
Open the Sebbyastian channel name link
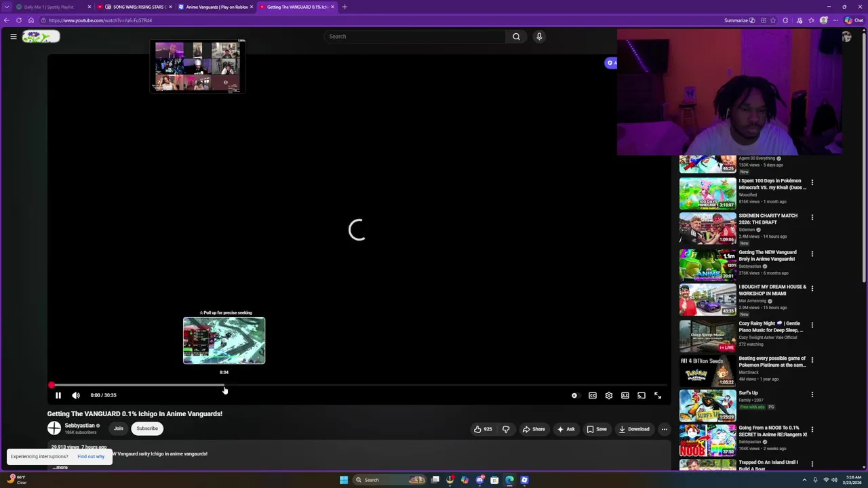click(x=79, y=426)
